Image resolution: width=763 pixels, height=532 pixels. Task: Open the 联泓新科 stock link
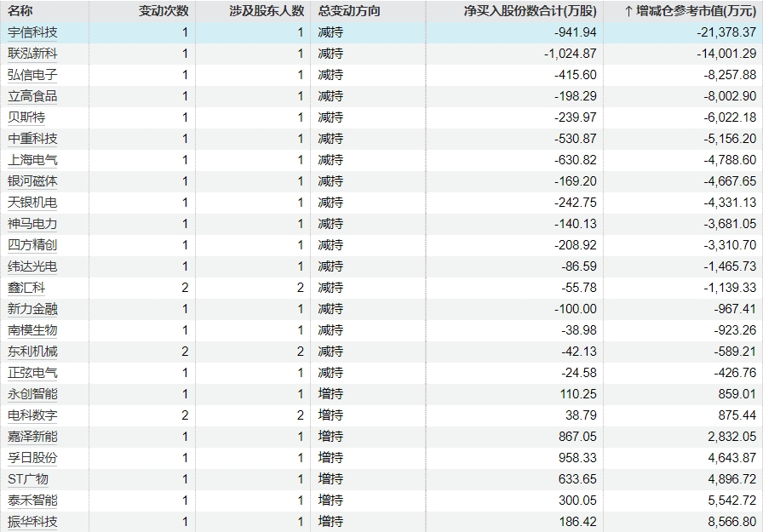[32, 54]
